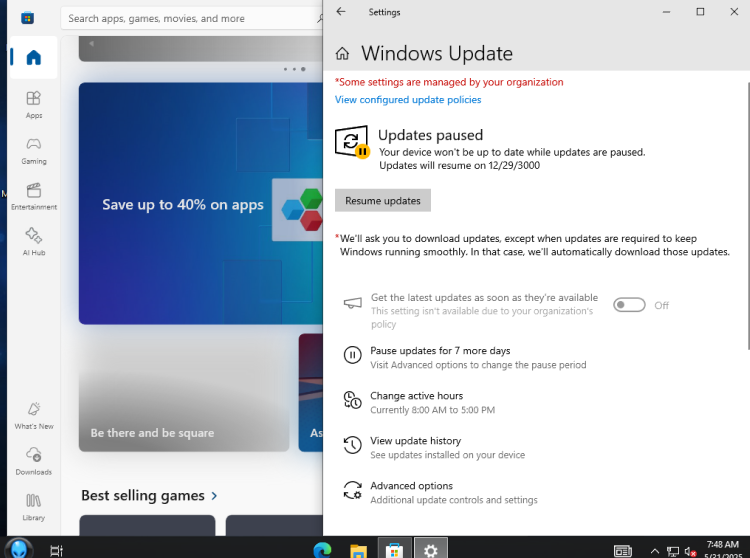
Task: Open What's New in Store sidebar
Action: pyautogui.click(x=33, y=415)
